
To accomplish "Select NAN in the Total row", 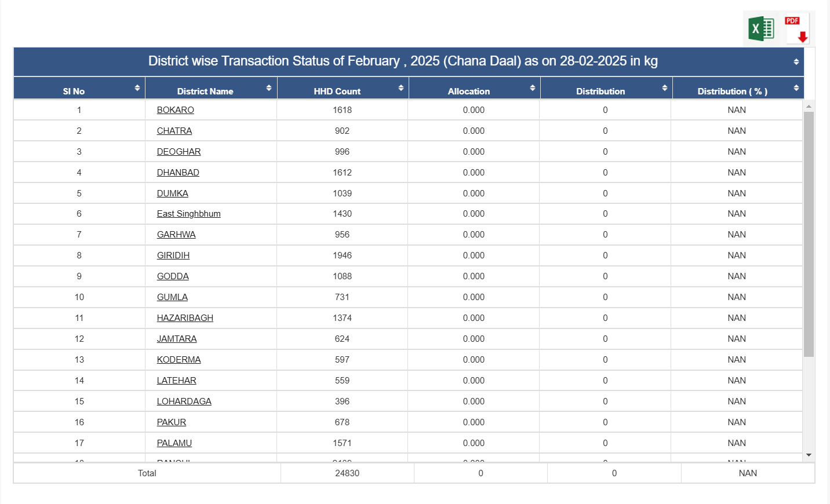I will (x=748, y=473).
